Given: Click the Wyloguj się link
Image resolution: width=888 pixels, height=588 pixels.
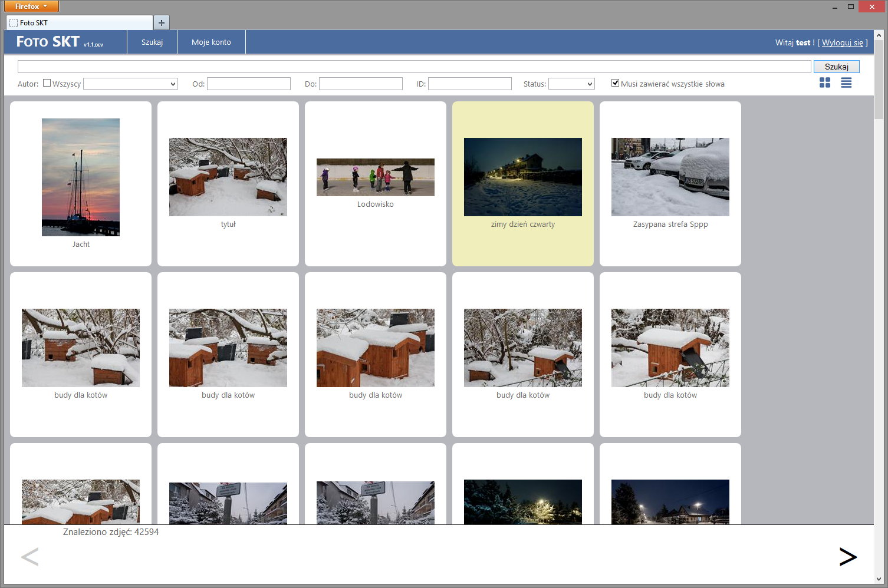Looking at the screenshot, I should 842,43.
